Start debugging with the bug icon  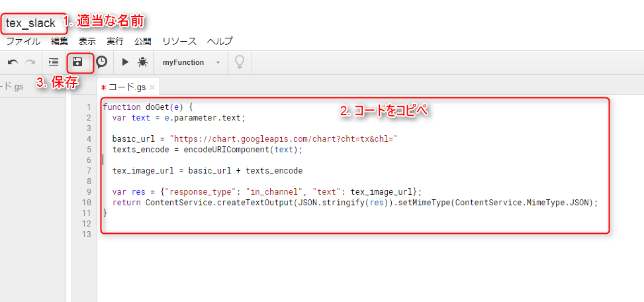click(x=142, y=62)
